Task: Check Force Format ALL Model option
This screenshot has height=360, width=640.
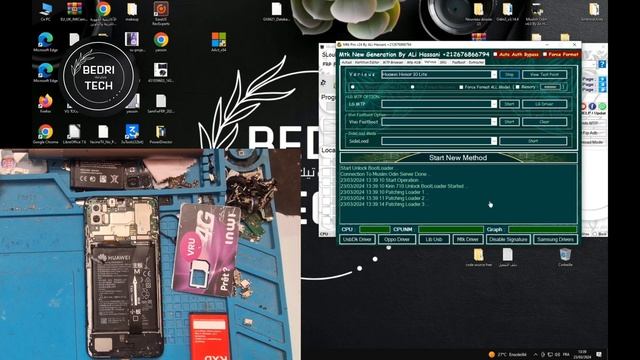Action: 461,87
